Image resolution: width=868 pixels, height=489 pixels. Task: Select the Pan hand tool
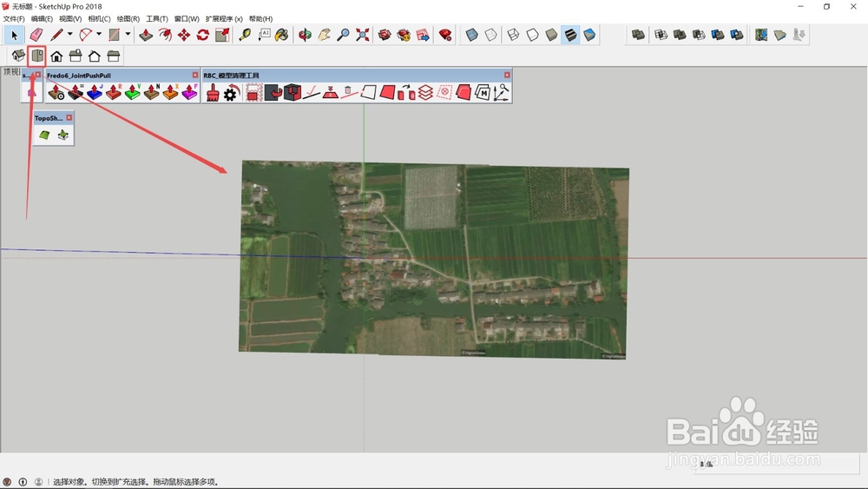tap(324, 35)
